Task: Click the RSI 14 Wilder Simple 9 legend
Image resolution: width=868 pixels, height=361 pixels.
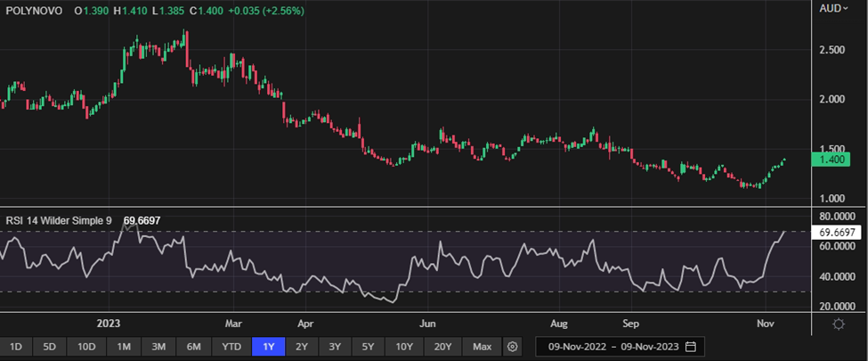Action: [59, 221]
